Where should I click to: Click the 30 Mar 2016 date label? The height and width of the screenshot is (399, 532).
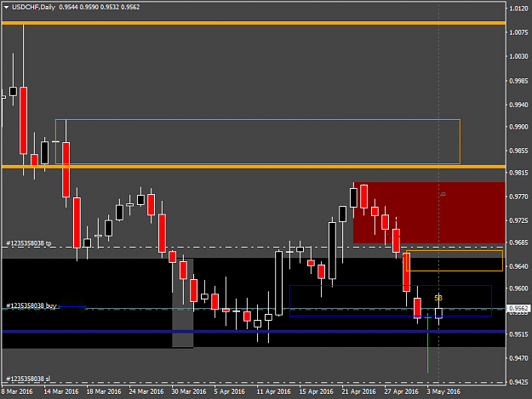[189, 391]
